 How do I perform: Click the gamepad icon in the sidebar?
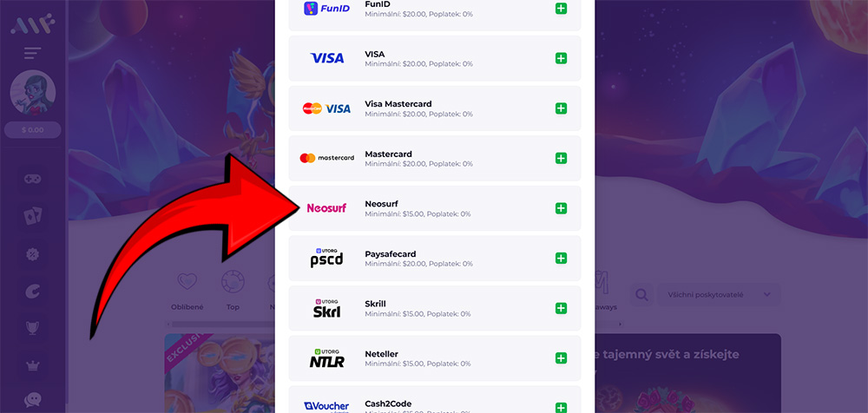click(33, 179)
